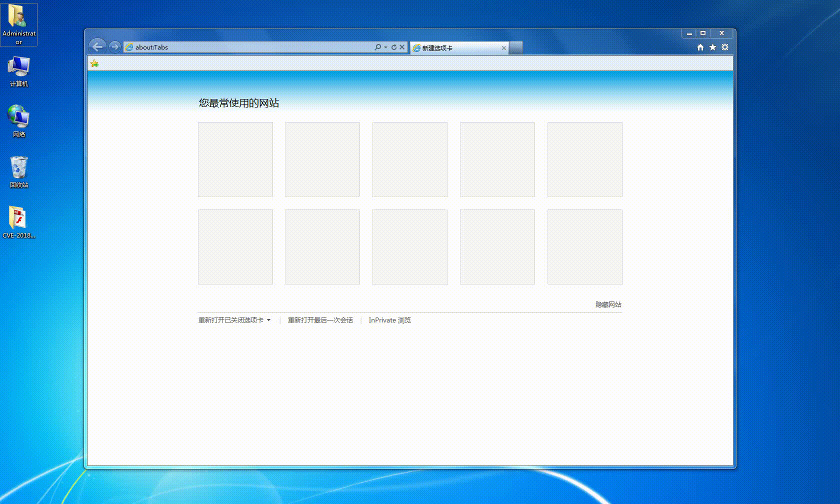Select the 新建选项卡 tab

(459, 48)
